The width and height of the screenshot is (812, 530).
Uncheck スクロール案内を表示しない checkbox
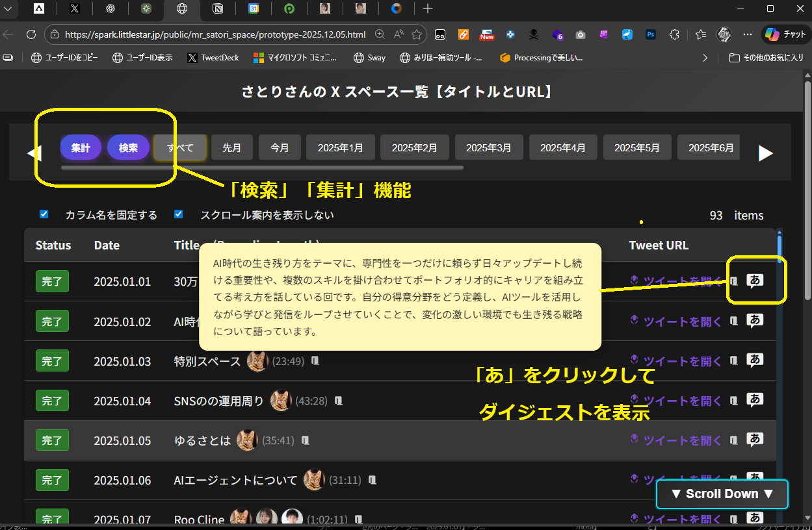coord(178,214)
